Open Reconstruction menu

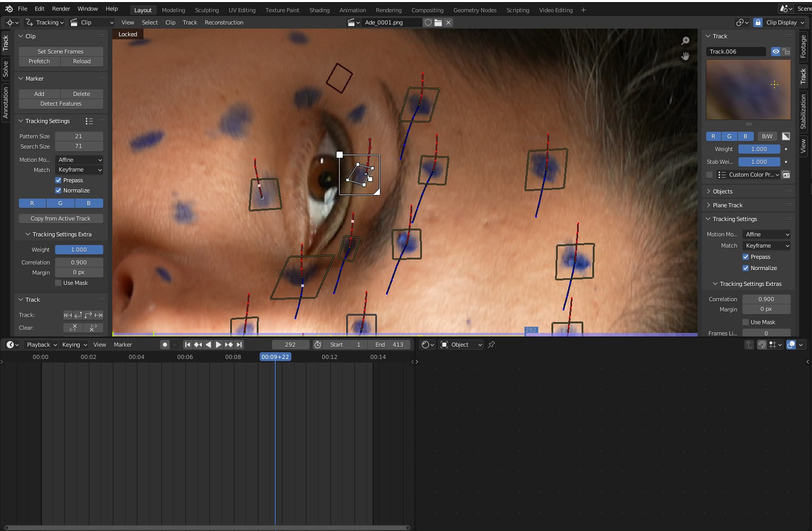point(224,22)
